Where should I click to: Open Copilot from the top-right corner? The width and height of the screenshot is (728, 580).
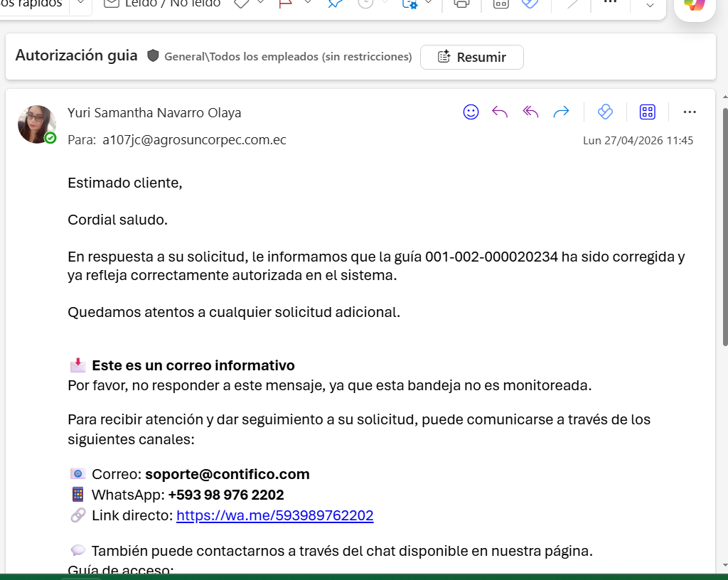coord(695,5)
